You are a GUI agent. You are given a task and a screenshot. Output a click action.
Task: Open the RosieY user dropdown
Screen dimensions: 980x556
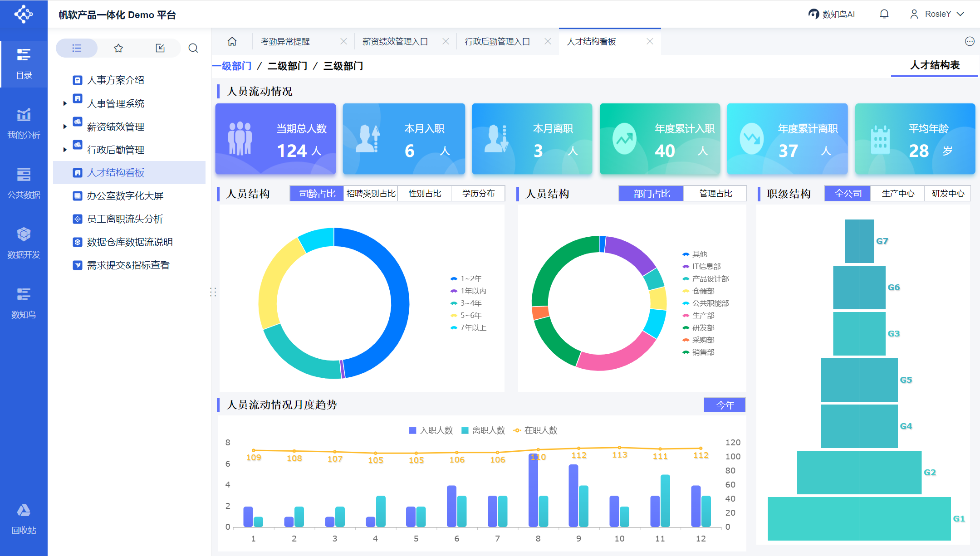[x=937, y=14]
